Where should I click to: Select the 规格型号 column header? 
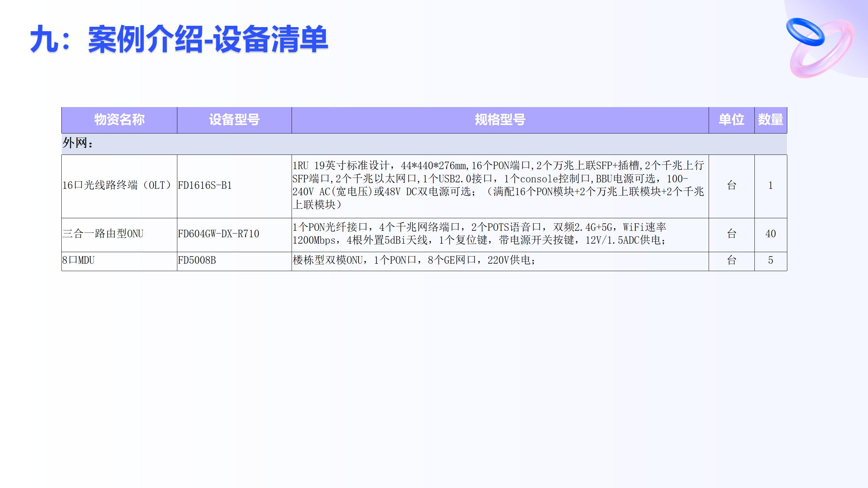tap(500, 120)
